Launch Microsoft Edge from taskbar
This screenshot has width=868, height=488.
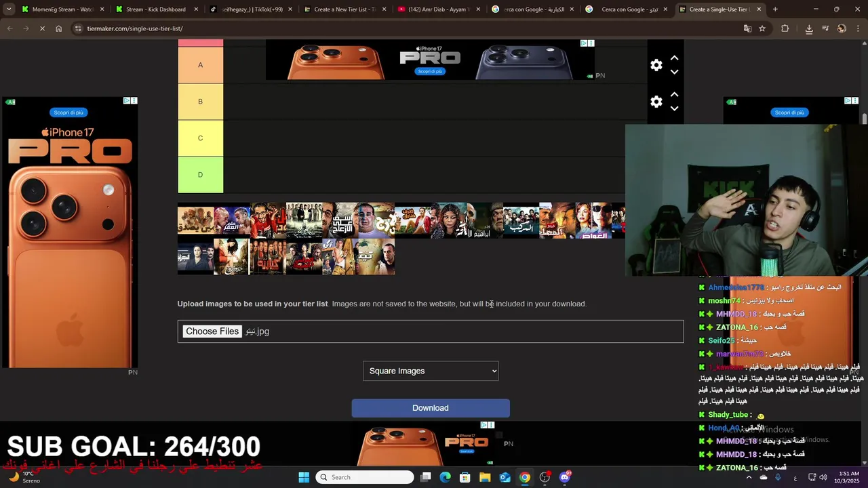click(445, 477)
